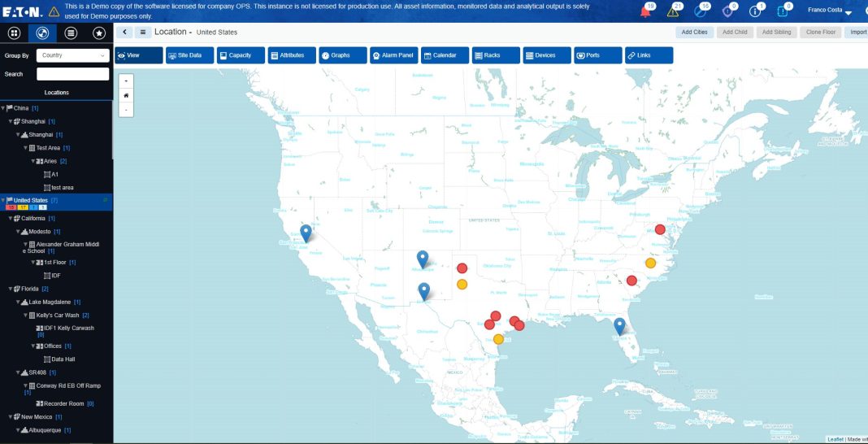This screenshot has width=868, height=444.
Task: Collapse the California tree node
Action: [x=10, y=219]
